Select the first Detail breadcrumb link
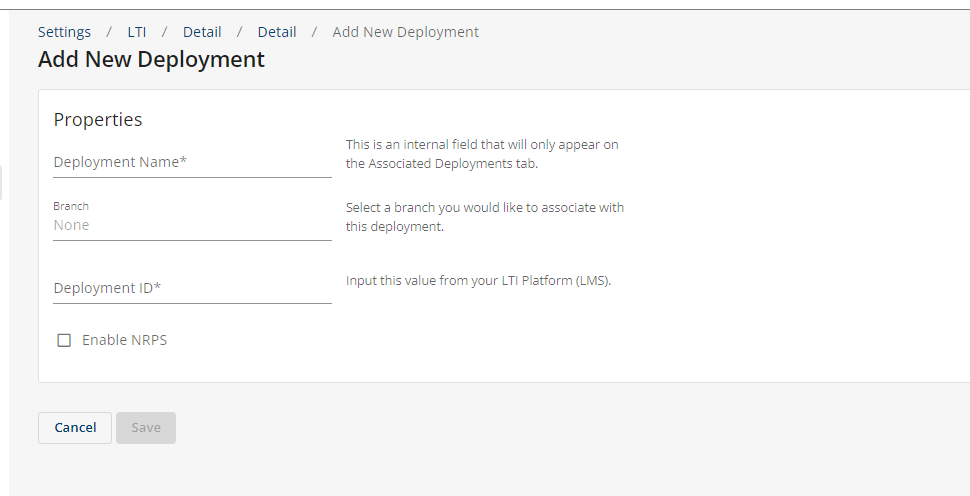This screenshot has height=496, width=970. [202, 32]
